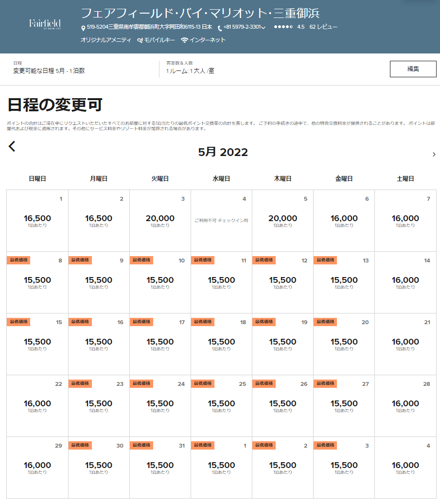Select May 18 with 15,500 points

click(x=221, y=344)
